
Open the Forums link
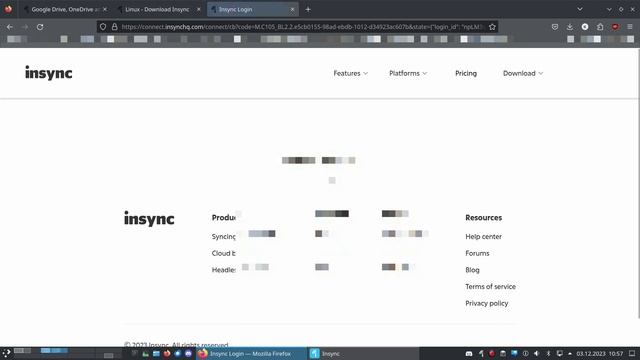(x=477, y=253)
